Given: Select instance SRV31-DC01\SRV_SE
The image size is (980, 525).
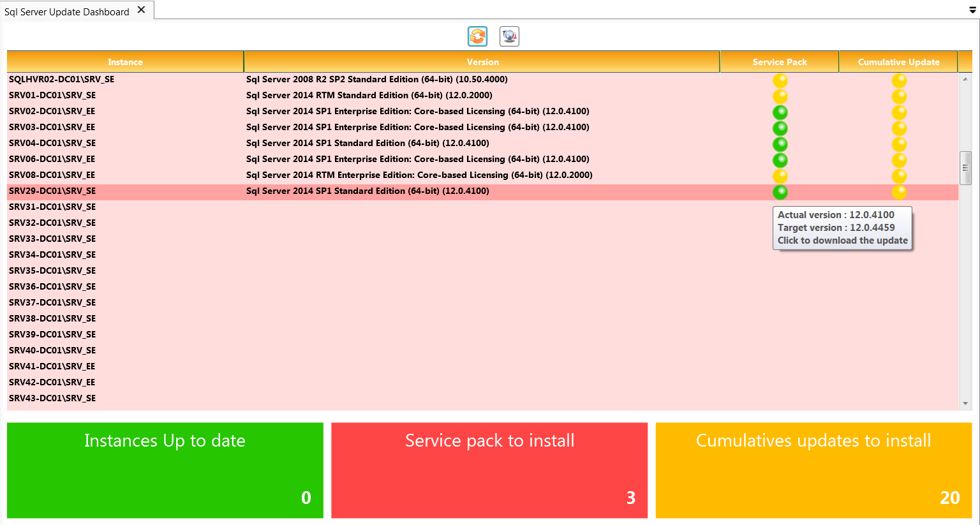Looking at the screenshot, I should click(x=52, y=207).
